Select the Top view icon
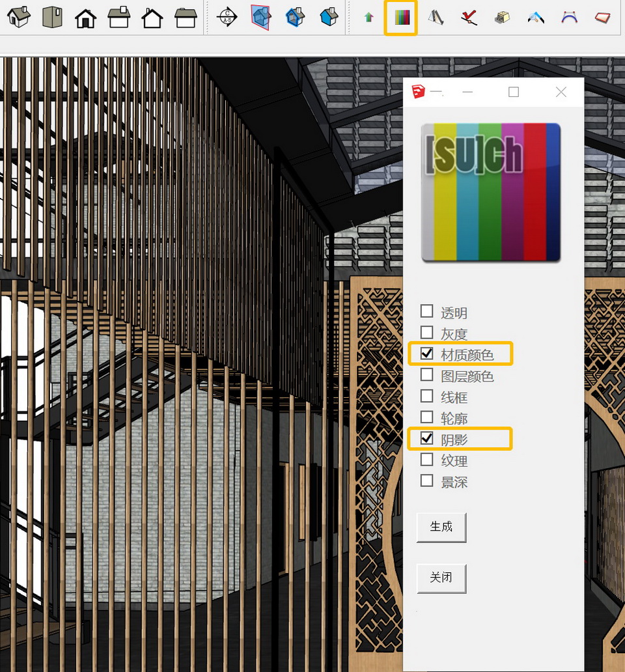 53,17
